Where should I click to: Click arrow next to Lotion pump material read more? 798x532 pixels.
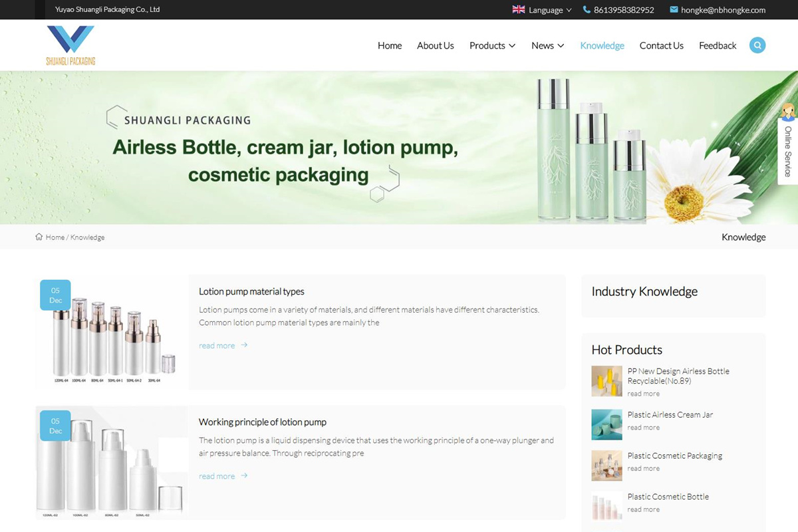click(244, 345)
